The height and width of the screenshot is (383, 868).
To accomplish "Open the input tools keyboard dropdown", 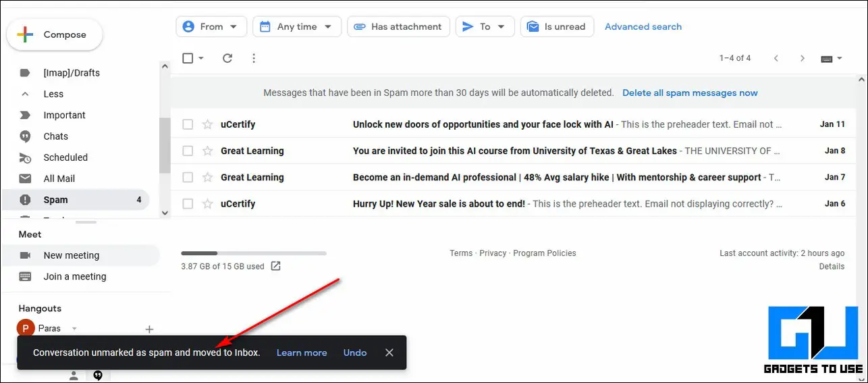I will tap(832, 59).
